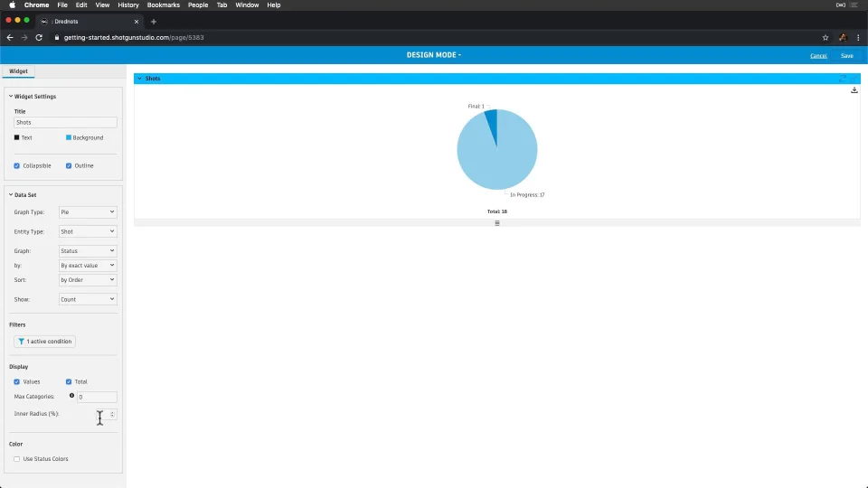
Task: Open the Chrome Tab menu
Action: tap(222, 5)
